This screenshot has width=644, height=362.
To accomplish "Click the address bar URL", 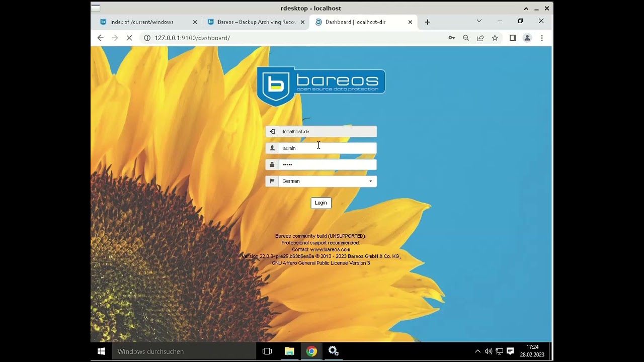I will pos(192,38).
